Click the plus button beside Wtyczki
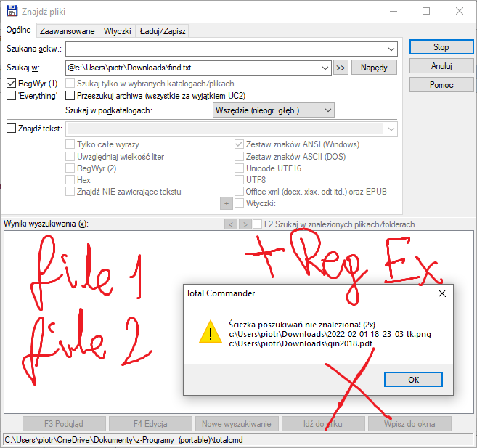 (x=227, y=203)
